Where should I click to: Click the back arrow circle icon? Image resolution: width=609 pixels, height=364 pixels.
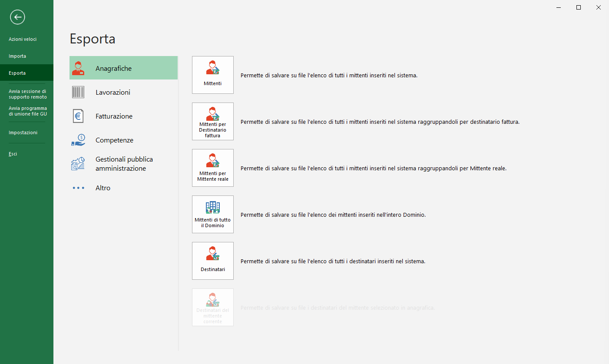click(17, 17)
